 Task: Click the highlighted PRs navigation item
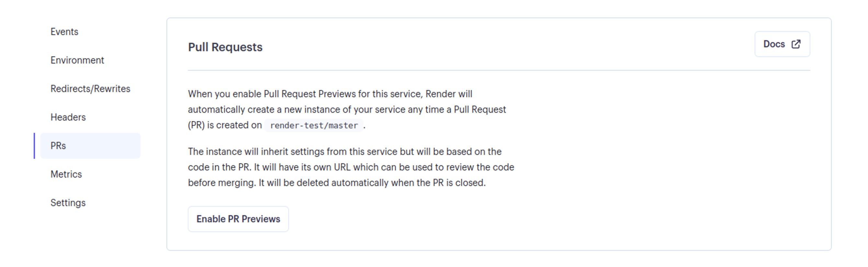58,145
